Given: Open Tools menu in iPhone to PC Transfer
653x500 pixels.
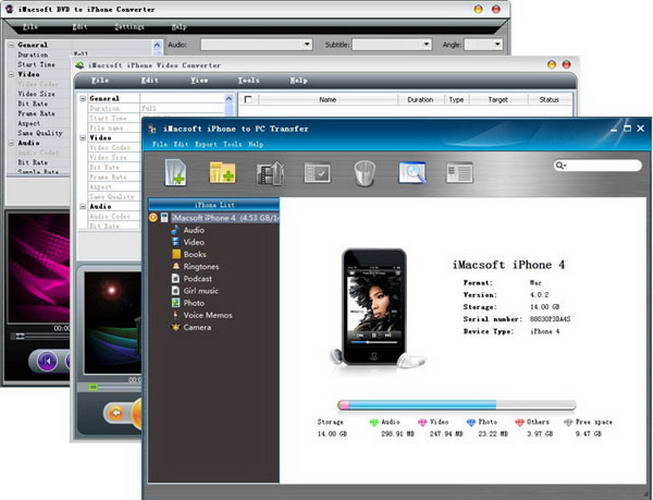Looking at the screenshot, I should coord(232,144).
